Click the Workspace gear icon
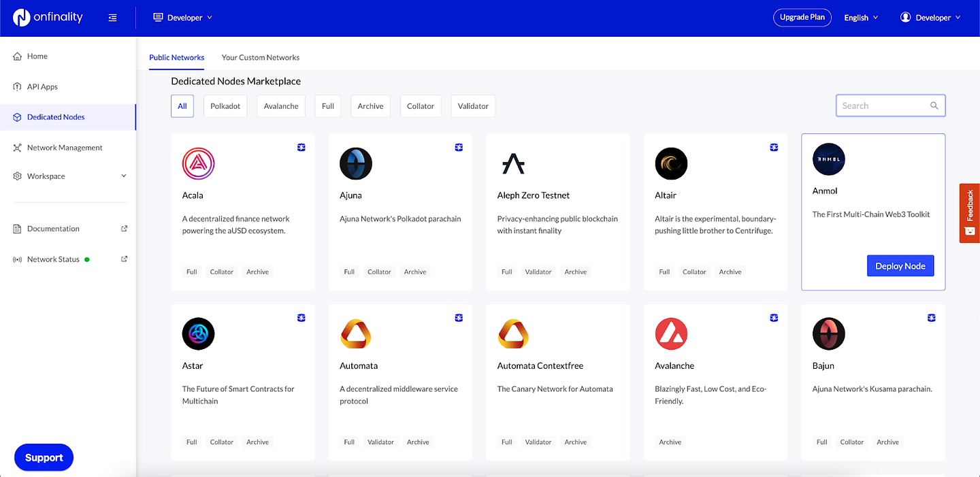 point(18,176)
